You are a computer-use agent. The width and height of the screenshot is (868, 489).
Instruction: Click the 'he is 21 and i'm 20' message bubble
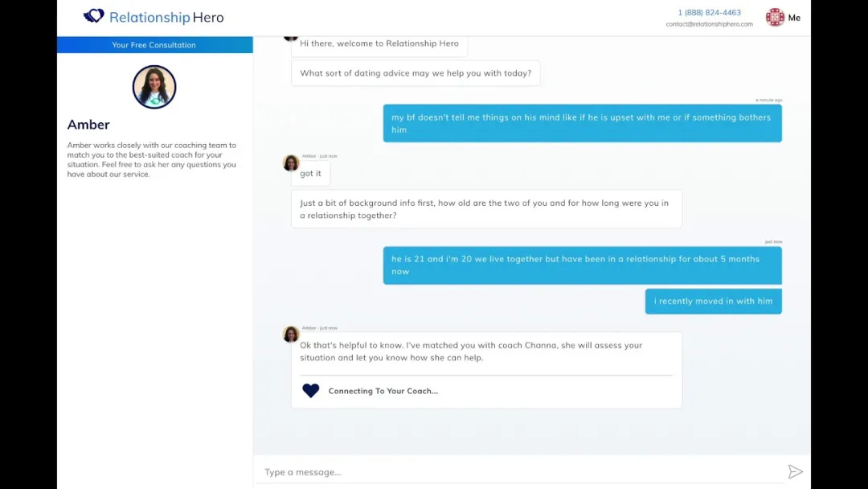[582, 265]
